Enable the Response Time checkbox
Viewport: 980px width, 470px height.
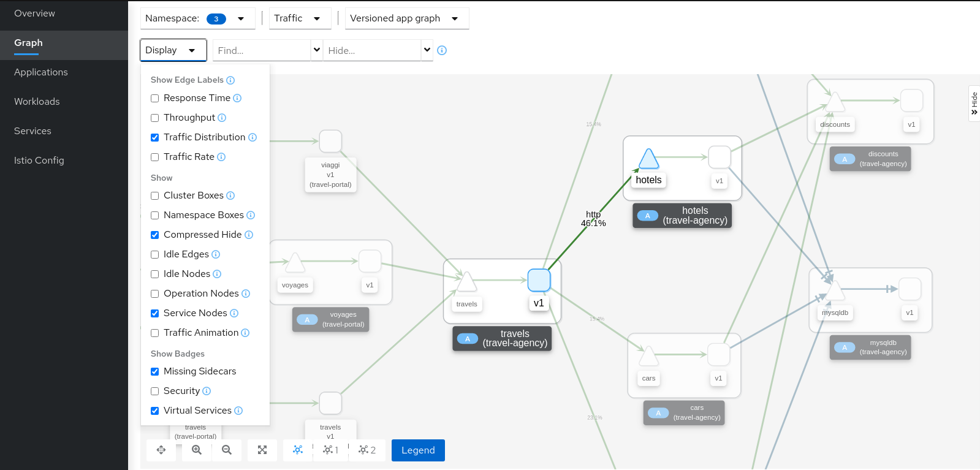click(x=155, y=98)
